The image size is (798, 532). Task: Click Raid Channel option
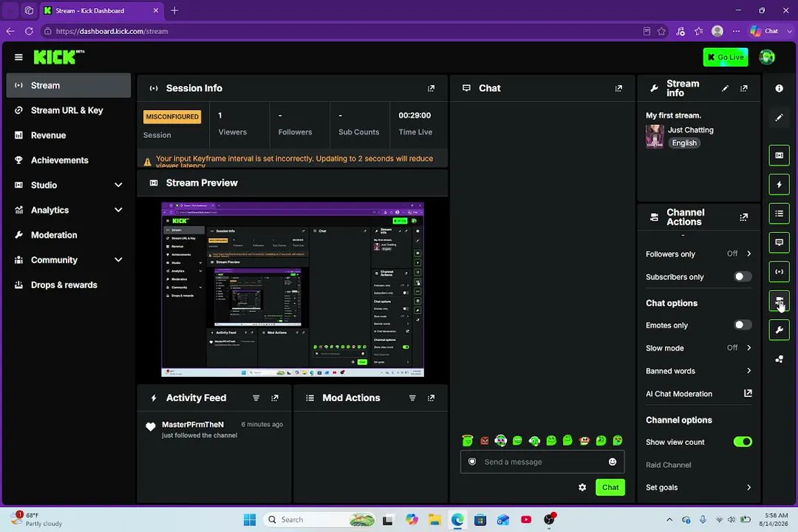(x=668, y=465)
